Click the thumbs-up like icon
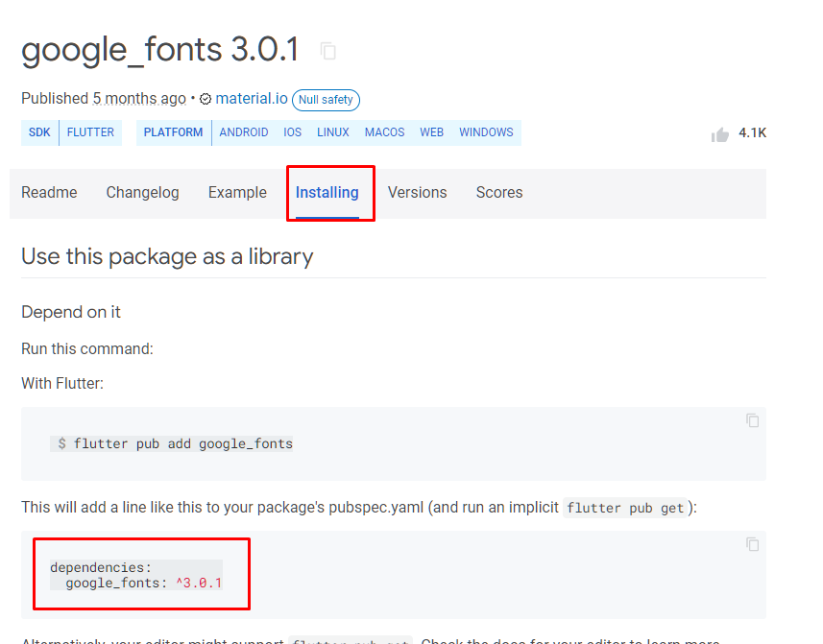The width and height of the screenshot is (823, 644). point(720,134)
